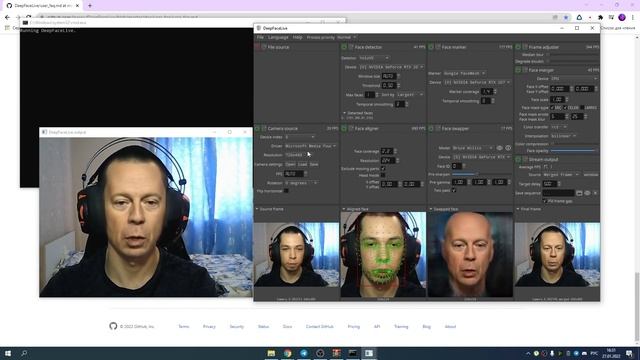This screenshot has height=360, width=640.
Task: Open Chrome from the taskbar
Action: (x=287, y=353)
